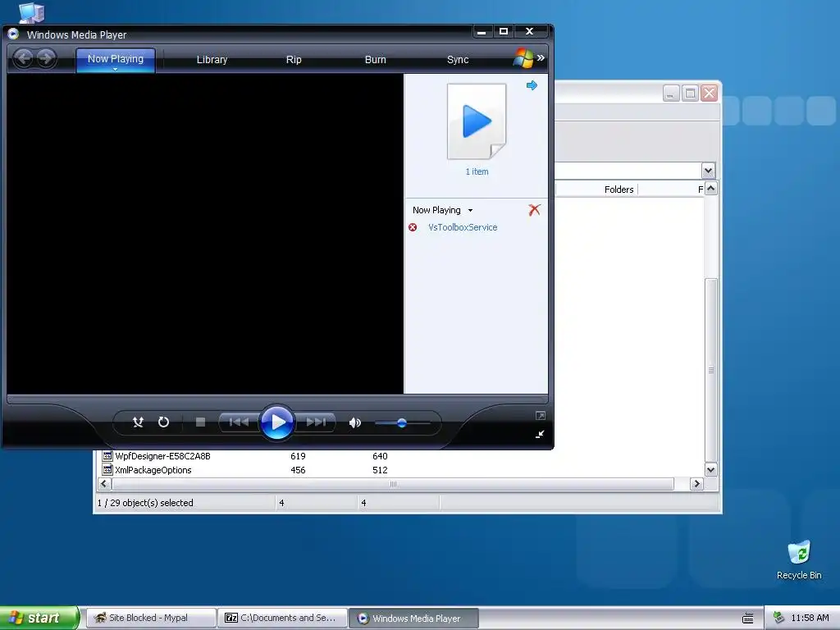The width and height of the screenshot is (840, 630).
Task: Click the vertical scrollbar down arrow in 7-Zip
Action: (x=711, y=470)
